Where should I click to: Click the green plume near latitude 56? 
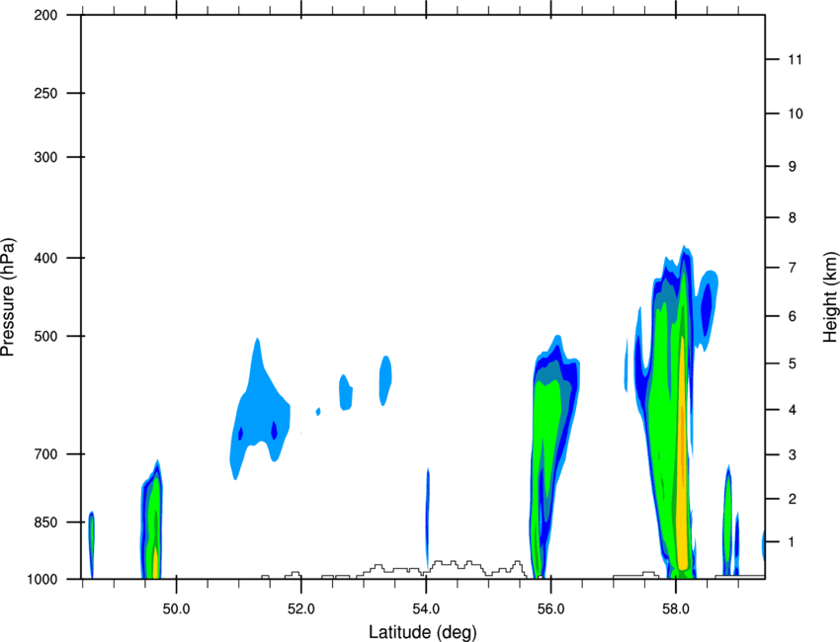547,412
